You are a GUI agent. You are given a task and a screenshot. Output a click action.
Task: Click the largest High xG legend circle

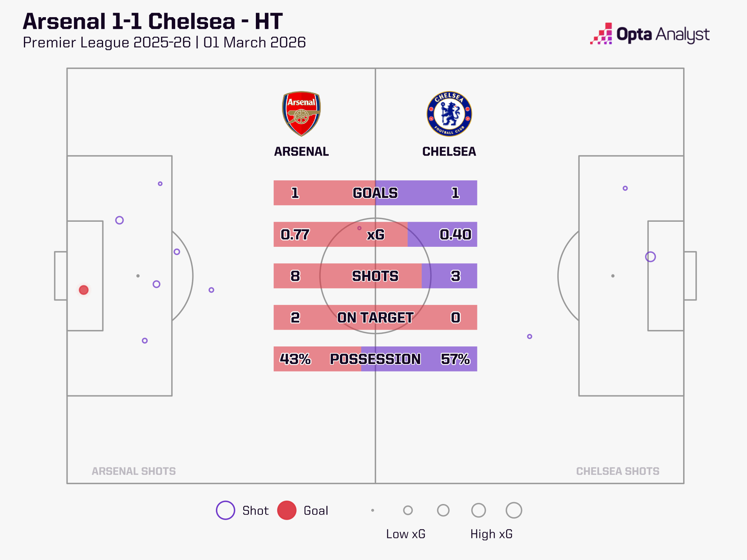pos(514,510)
